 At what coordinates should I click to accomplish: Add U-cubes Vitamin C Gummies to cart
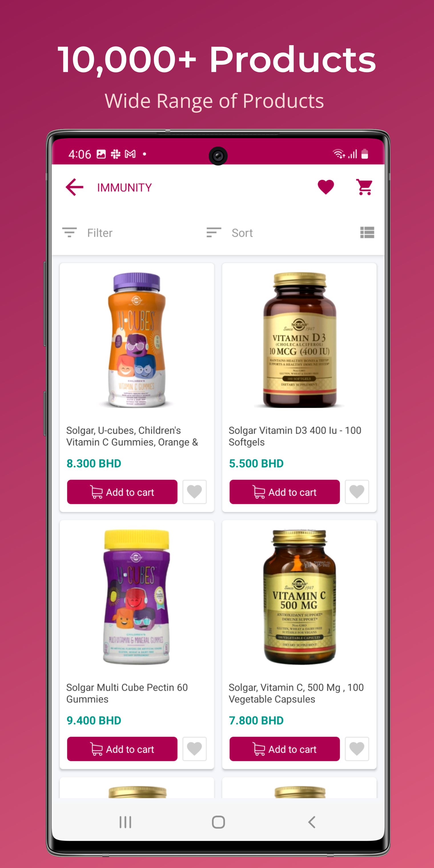122,492
